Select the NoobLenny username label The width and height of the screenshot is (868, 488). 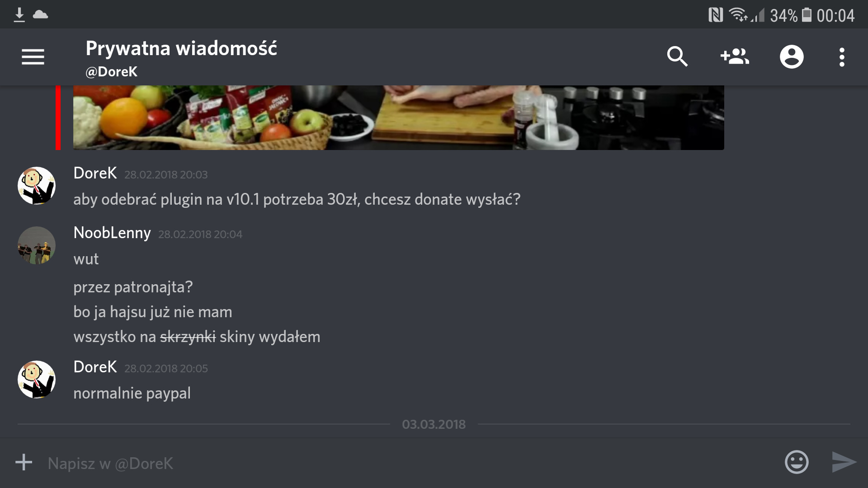(x=112, y=233)
